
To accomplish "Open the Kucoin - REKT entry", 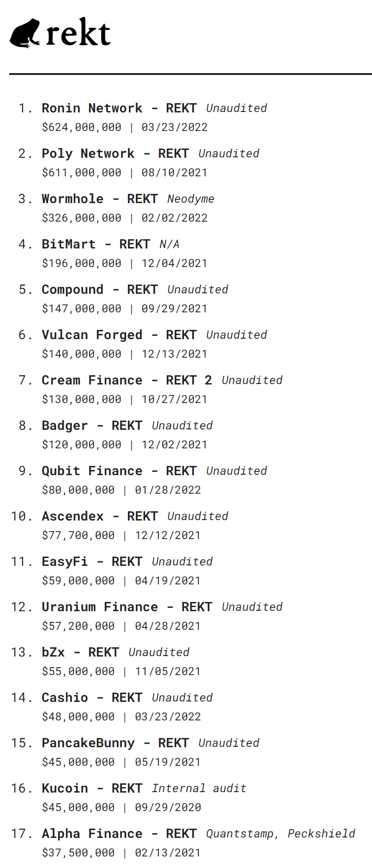I will coord(92,788).
